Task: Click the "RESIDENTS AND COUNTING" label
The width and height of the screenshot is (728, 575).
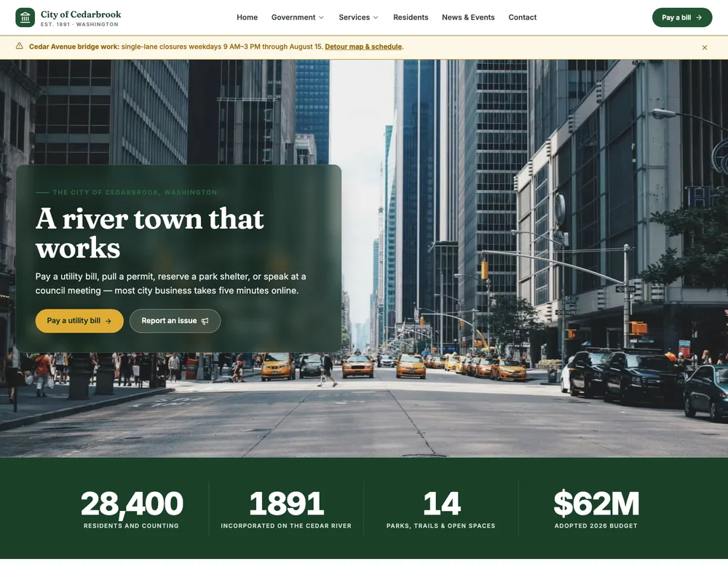Action: point(131,526)
